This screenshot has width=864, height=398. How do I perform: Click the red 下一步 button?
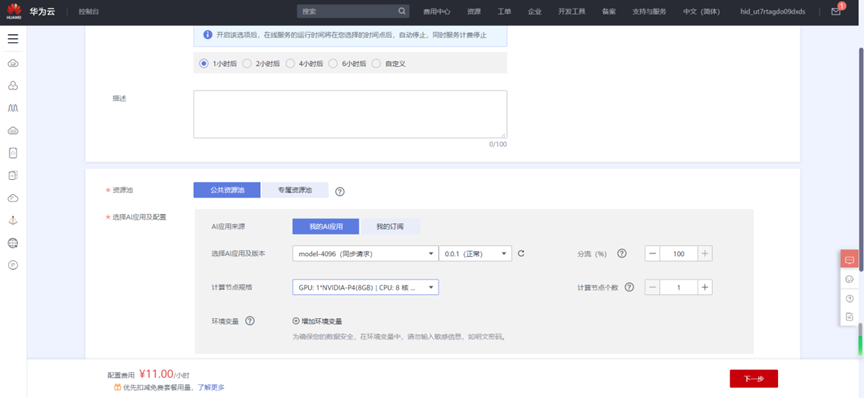[754, 379]
